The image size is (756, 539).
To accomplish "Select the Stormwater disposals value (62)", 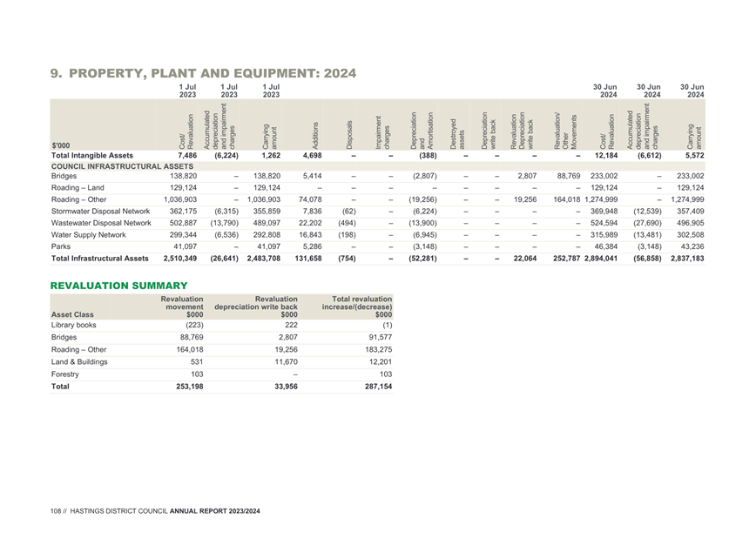I will coord(348,212).
